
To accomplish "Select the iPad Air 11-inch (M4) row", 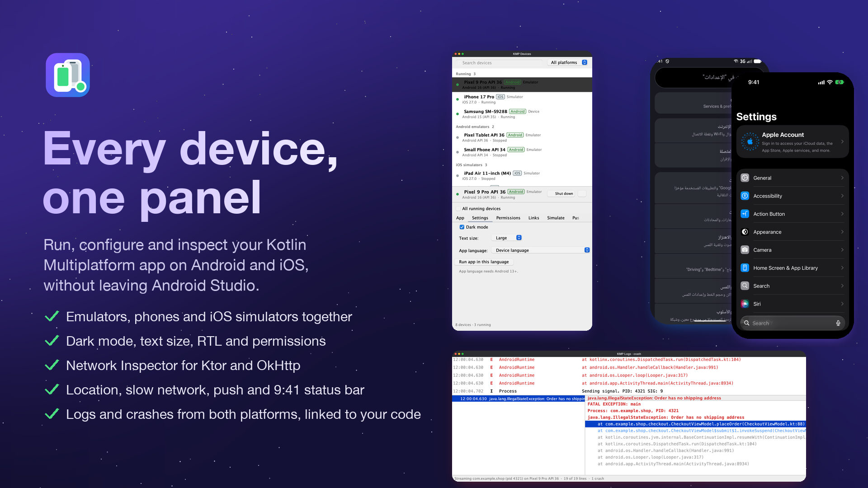I will [522, 176].
